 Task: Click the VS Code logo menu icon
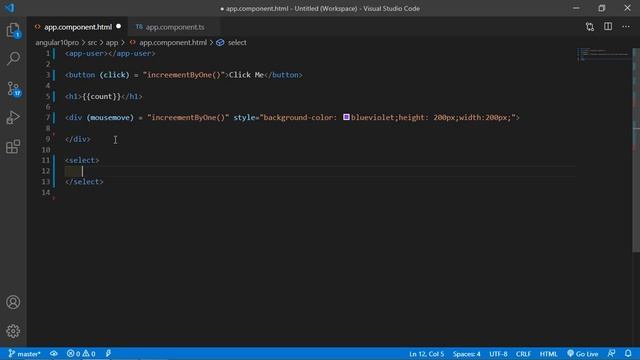(9, 8)
